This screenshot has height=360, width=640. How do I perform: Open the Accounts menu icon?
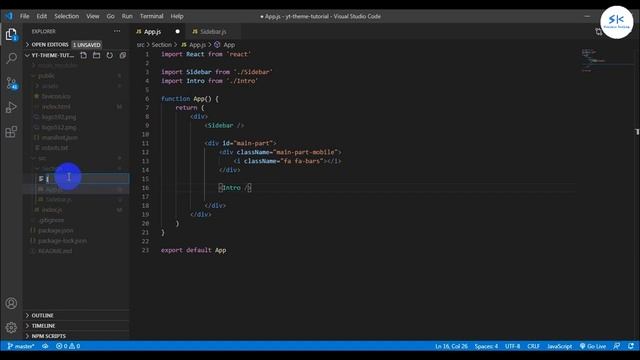(11, 303)
